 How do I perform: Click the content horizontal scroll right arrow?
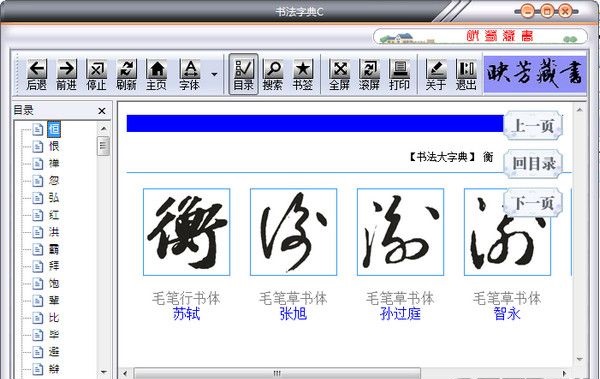[x=565, y=373]
